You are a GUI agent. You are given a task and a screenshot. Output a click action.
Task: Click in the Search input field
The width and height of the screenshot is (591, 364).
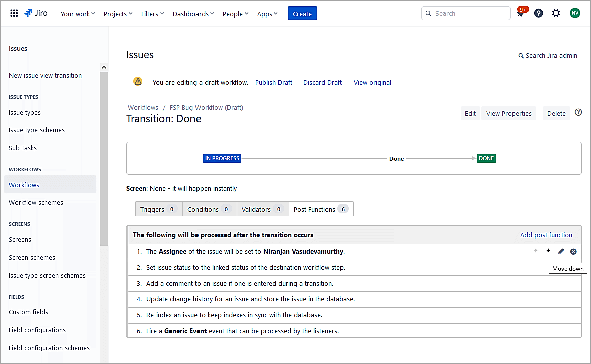point(466,14)
